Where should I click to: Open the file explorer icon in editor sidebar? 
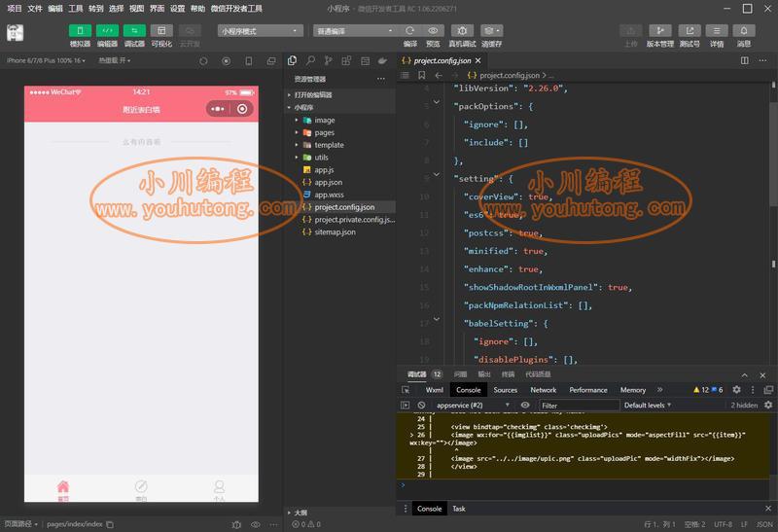coord(293,60)
